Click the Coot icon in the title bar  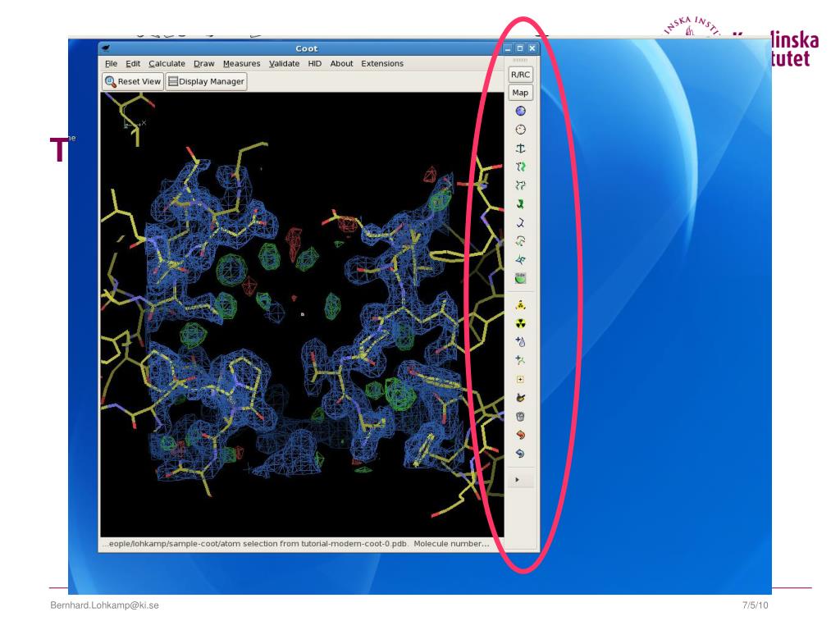click(x=107, y=48)
